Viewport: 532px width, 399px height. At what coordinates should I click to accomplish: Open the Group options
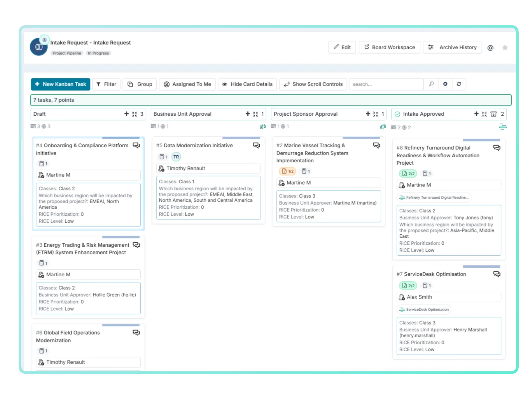pos(140,84)
